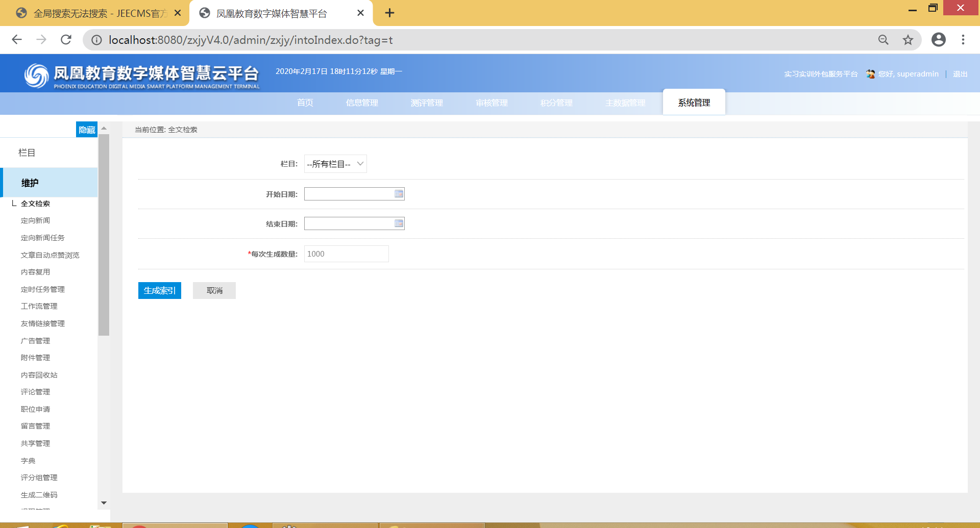Click the browser back arrow
Viewport: 980px width, 528px height.
[17, 40]
